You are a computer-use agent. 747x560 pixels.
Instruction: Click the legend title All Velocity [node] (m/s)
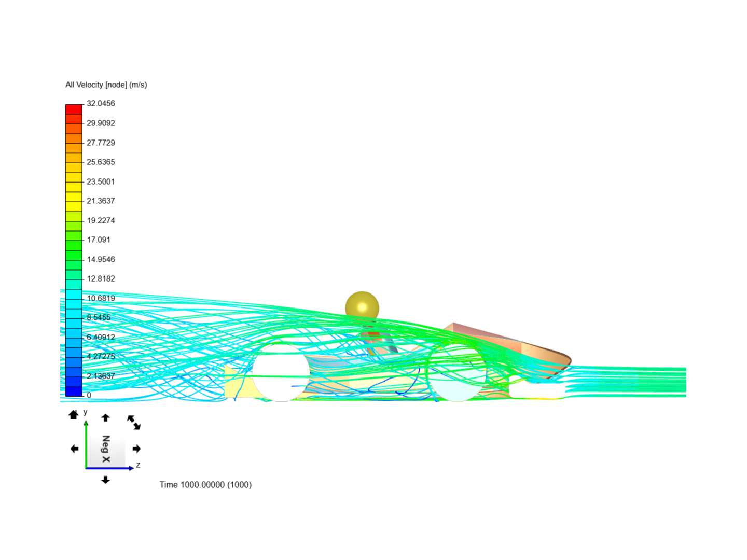tap(106, 85)
